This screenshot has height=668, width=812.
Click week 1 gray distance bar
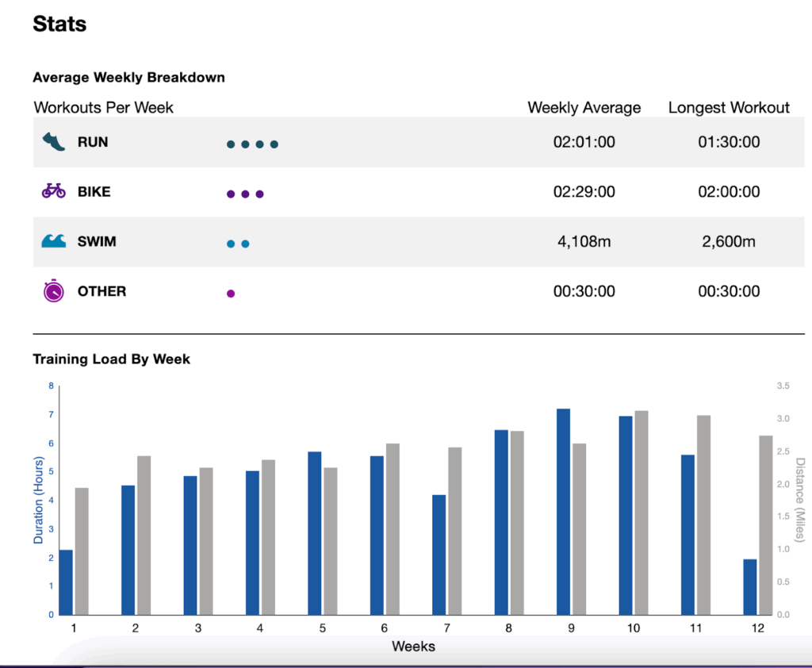tap(82, 551)
